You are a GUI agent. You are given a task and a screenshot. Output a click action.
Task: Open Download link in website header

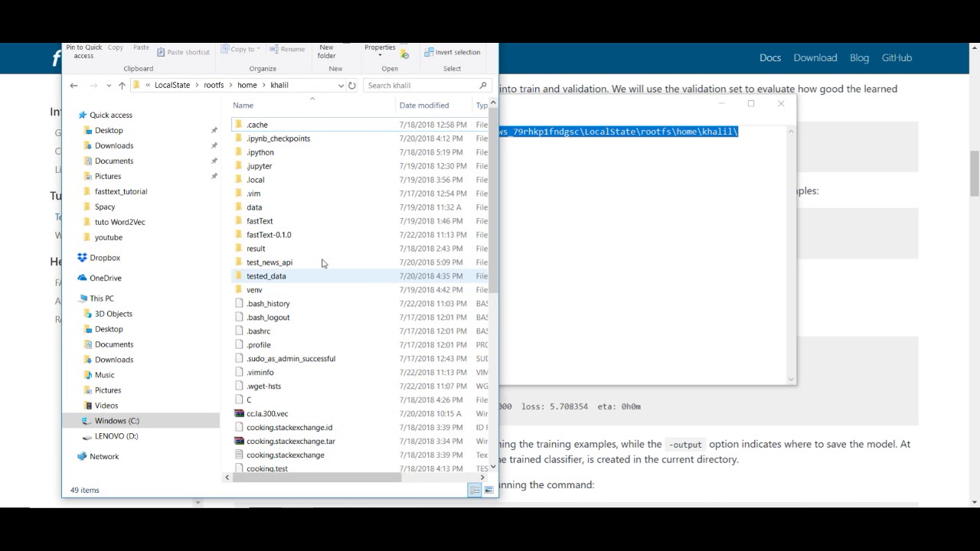pos(815,58)
